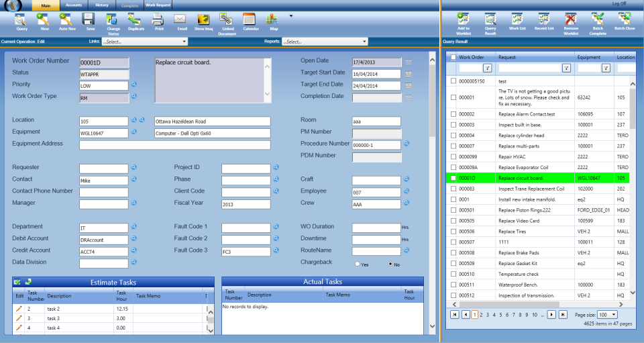
Task: Click Log Off link
Action: click(619, 4)
